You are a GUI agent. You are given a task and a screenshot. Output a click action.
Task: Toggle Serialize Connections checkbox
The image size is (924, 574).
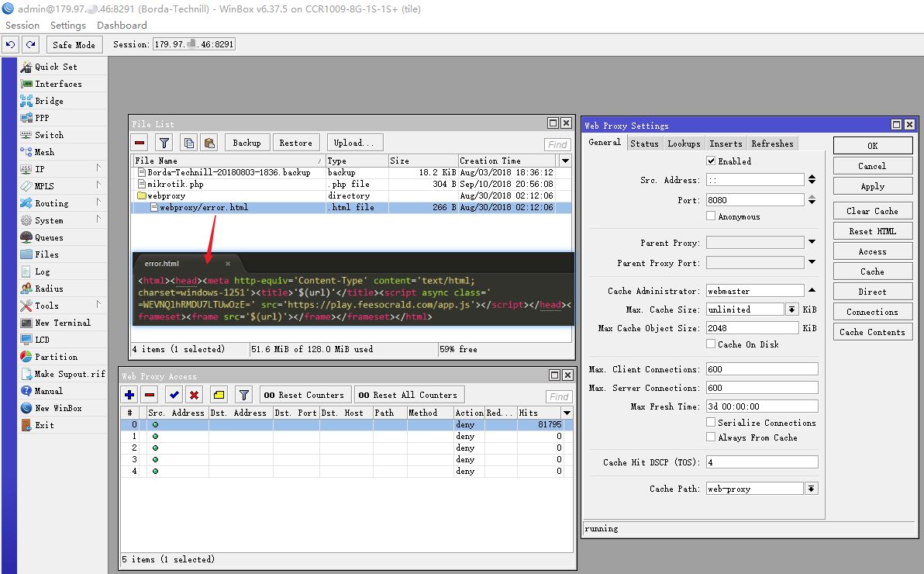[711, 423]
